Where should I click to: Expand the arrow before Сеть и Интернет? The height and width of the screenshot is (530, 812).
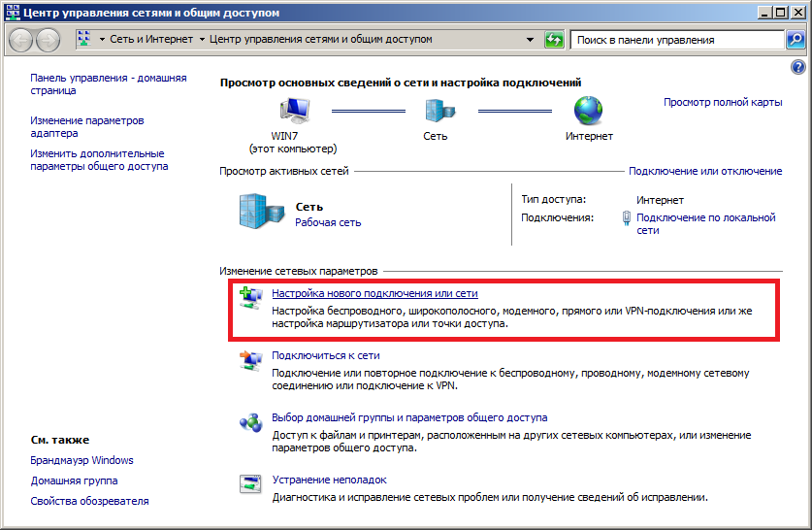point(103,40)
